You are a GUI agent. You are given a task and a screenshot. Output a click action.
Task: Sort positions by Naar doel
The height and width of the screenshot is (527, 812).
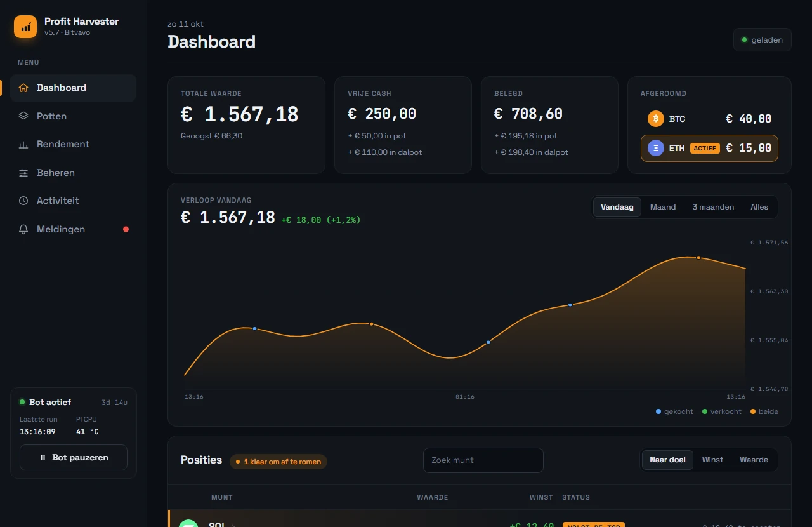coord(667,460)
